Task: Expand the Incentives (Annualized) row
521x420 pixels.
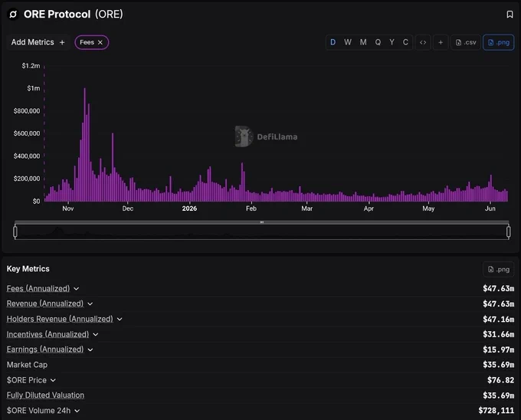Action: [x=95, y=334]
